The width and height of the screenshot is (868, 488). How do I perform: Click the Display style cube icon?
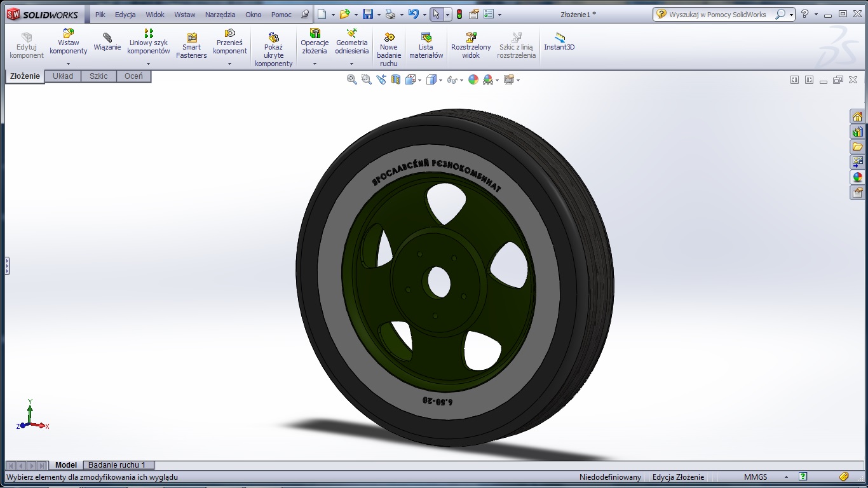tap(431, 79)
